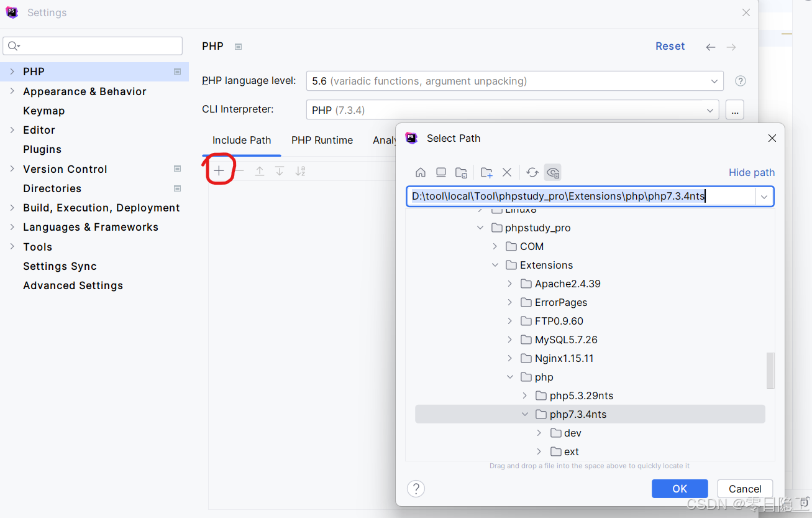Open help in Select Path dialog
Viewport: 812px width, 518px height.
(416, 488)
